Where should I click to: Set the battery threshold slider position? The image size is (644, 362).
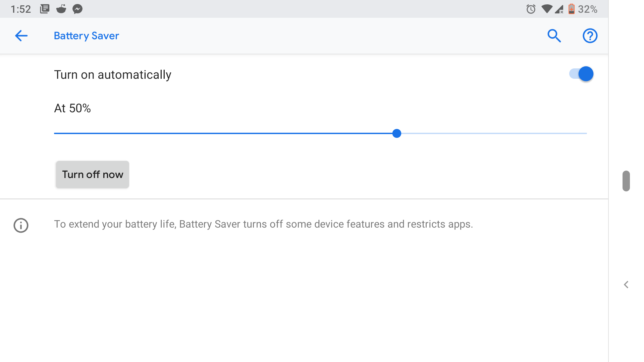click(397, 133)
